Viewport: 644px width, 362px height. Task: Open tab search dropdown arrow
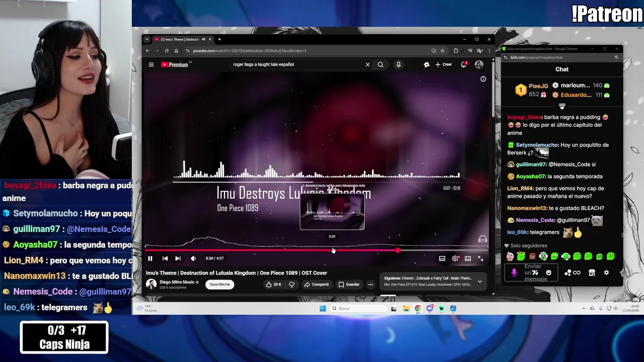(x=147, y=39)
